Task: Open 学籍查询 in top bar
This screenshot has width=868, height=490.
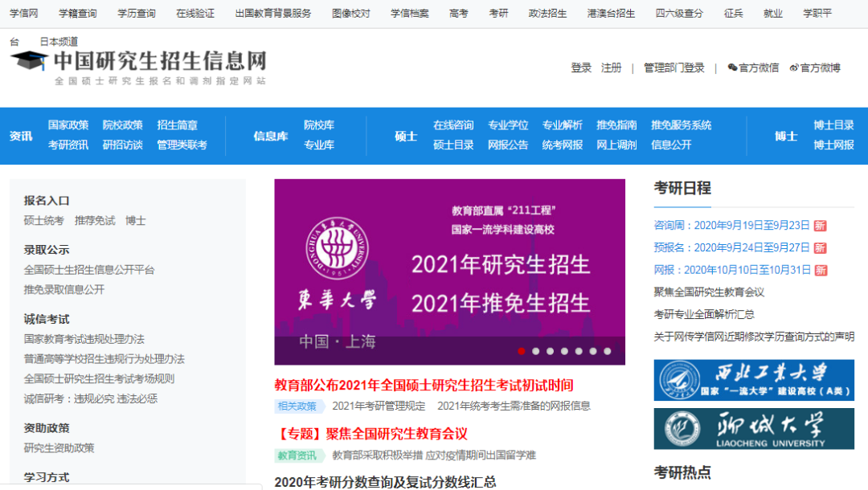Action: pos(77,14)
